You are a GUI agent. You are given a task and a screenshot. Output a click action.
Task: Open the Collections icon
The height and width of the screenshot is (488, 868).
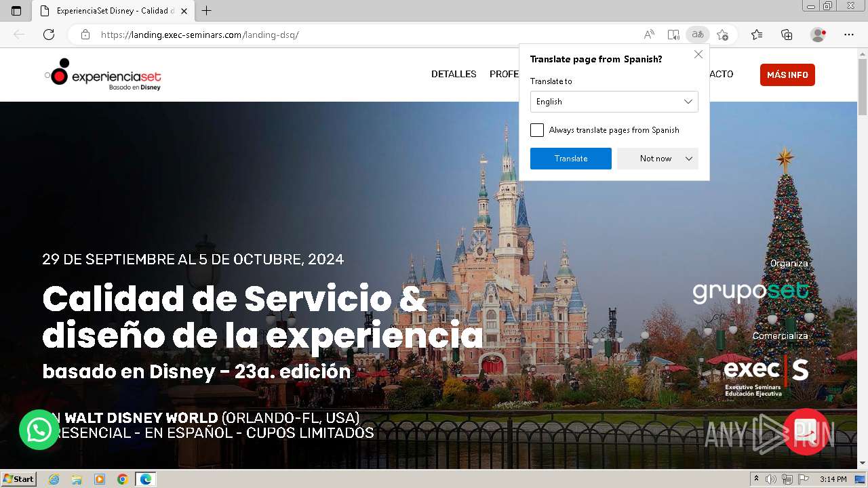787,35
